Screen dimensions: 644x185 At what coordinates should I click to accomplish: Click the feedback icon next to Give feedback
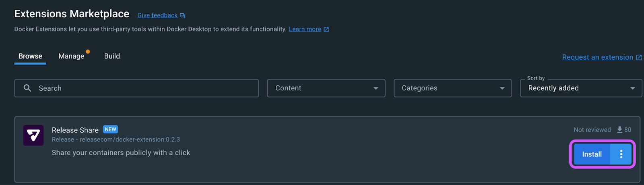(x=183, y=15)
